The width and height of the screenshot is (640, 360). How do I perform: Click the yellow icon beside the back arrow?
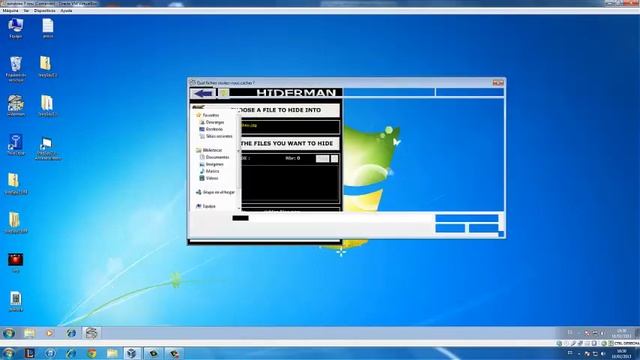[x=223, y=93]
